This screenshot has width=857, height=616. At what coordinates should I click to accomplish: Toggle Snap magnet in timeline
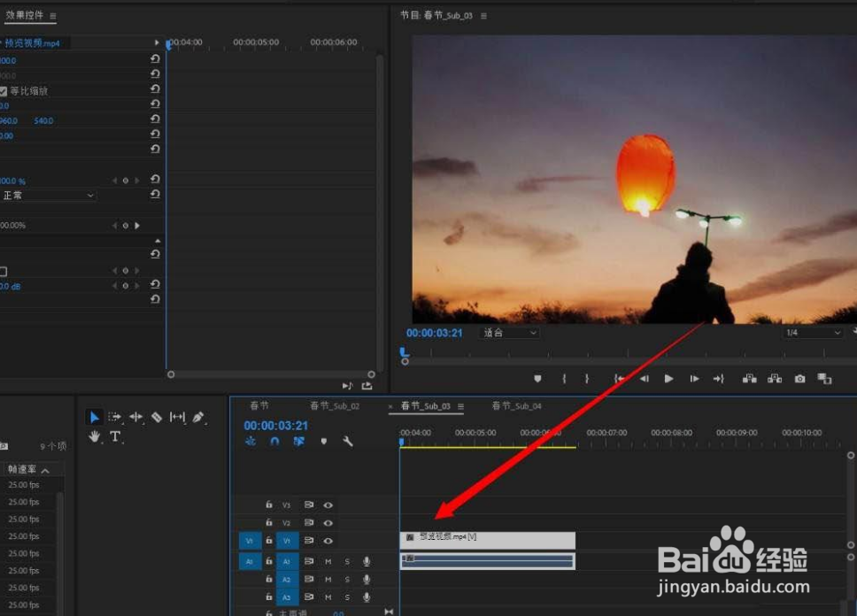click(x=275, y=441)
